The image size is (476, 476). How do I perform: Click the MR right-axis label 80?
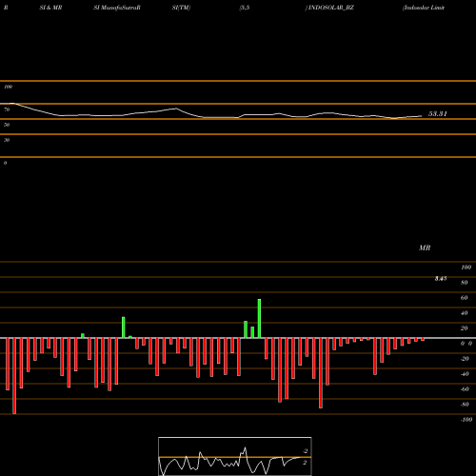pos(465,283)
